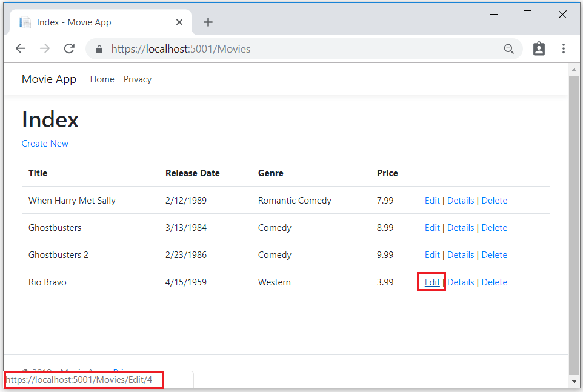Delete When Harry Met Sally
The height and width of the screenshot is (392, 583).
pyautogui.click(x=494, y=200)
